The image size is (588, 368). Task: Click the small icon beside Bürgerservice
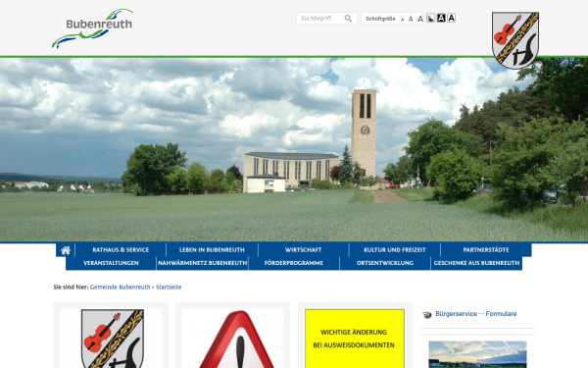(427, 315)
